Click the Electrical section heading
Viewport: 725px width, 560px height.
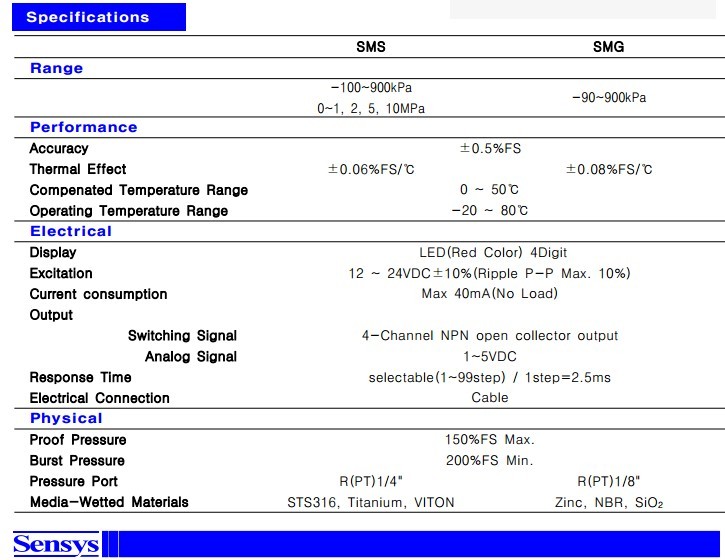click(71, 231)
